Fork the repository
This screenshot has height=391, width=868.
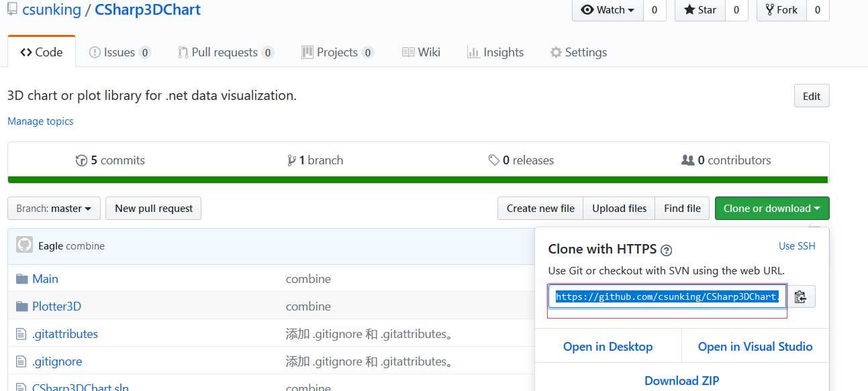click(781, 9)
